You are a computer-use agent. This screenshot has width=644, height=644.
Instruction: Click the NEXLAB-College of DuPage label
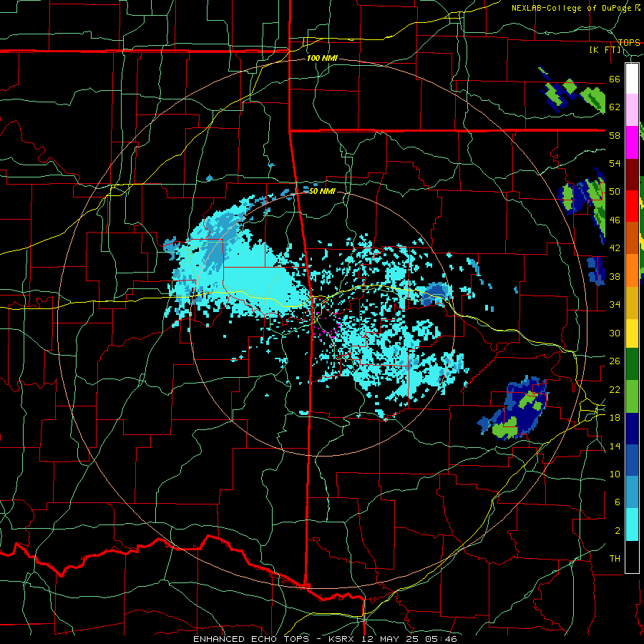tap(572, 8)
